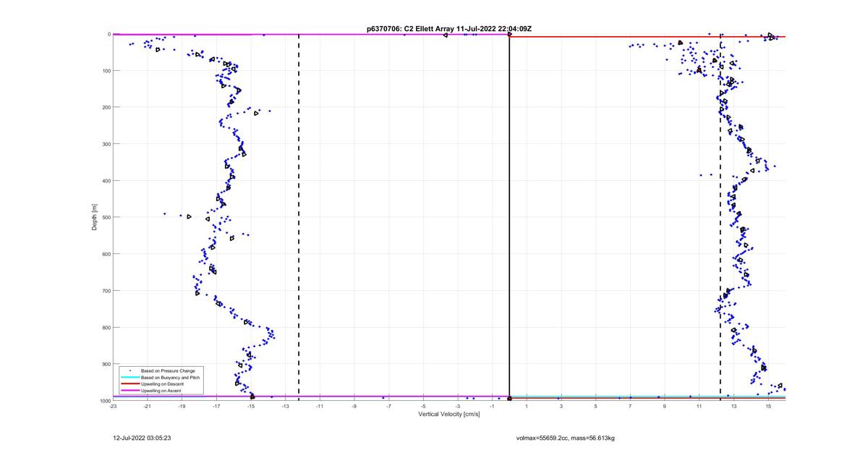This screenshot has height=450, width=868.
Task: Click x-axis tick label '-5'
Action: point(423,407)
